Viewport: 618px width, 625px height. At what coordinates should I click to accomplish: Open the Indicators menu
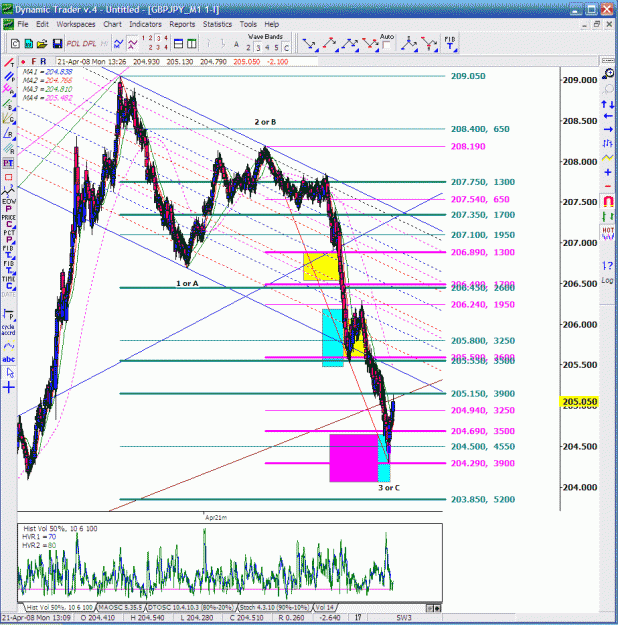pyautogui.click(x=145, y=24)
